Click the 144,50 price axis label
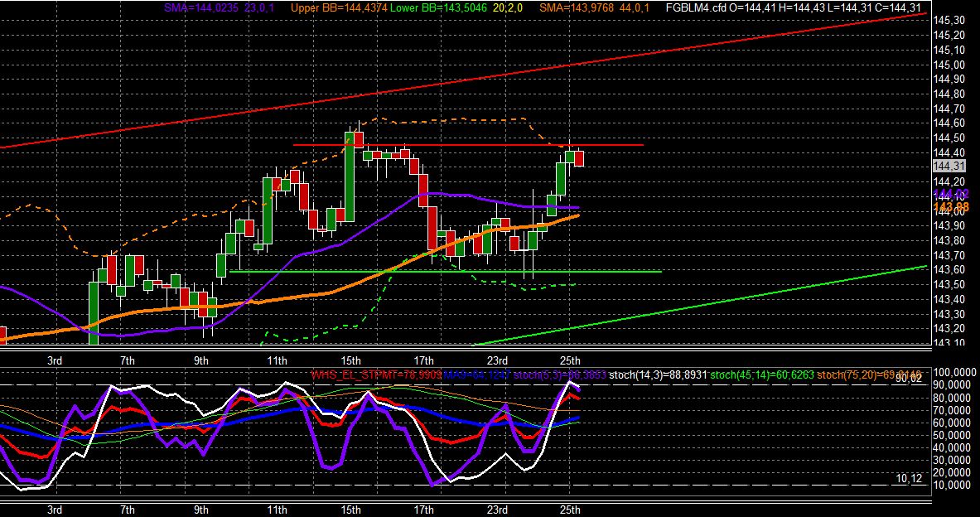The image size is (980, 517). point(949,138)
